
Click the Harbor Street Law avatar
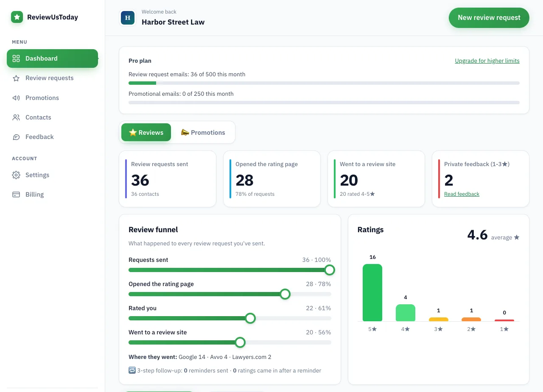128,18
